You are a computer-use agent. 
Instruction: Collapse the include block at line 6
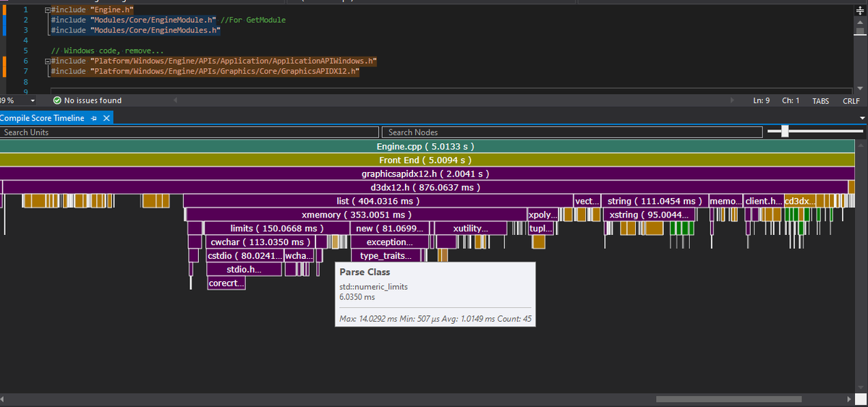pos(47,61)
